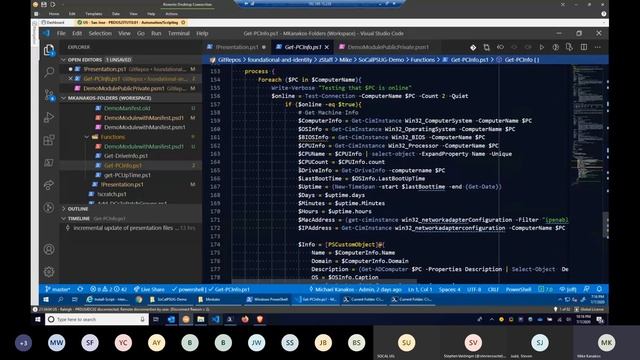Open the Manage gear in activity bar
This screenshot has height=360, width=640.
[x=49, y=272]
